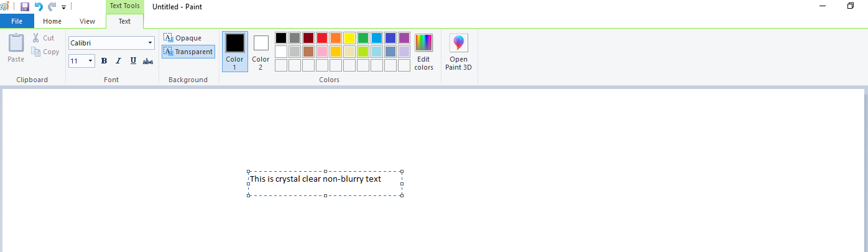Click the Copy button
868x252 pixels.
[45, 52]
